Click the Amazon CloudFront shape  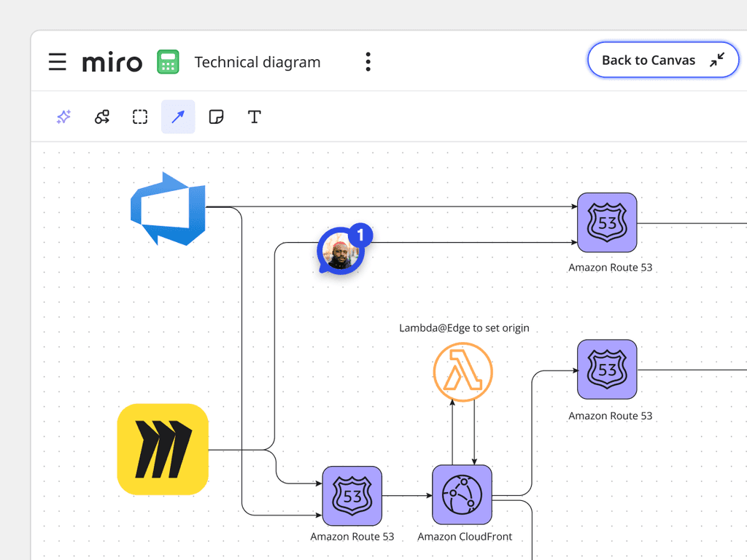point(462,495)
